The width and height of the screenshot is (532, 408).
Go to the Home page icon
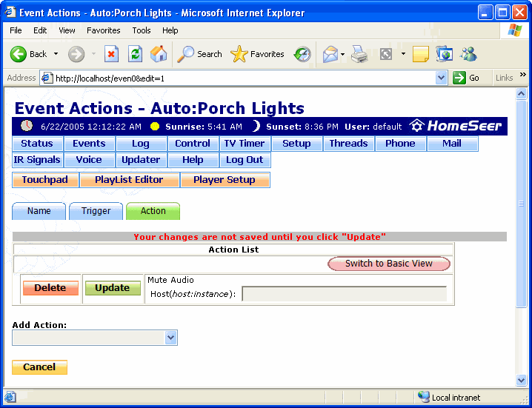(159, 54)
